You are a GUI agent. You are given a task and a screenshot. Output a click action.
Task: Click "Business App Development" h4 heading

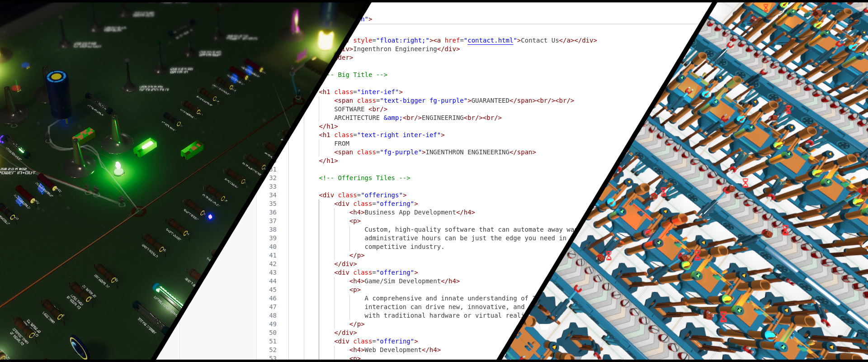click(x=410, y=212)
